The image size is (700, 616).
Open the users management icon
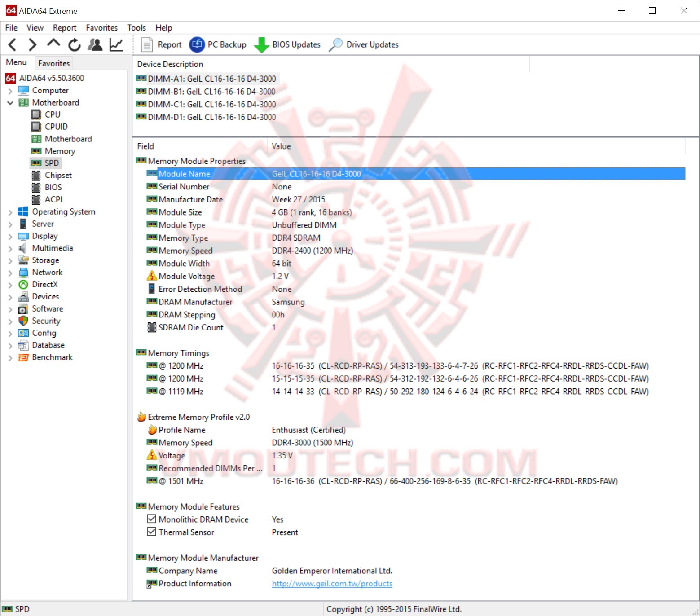pos(95,44)
